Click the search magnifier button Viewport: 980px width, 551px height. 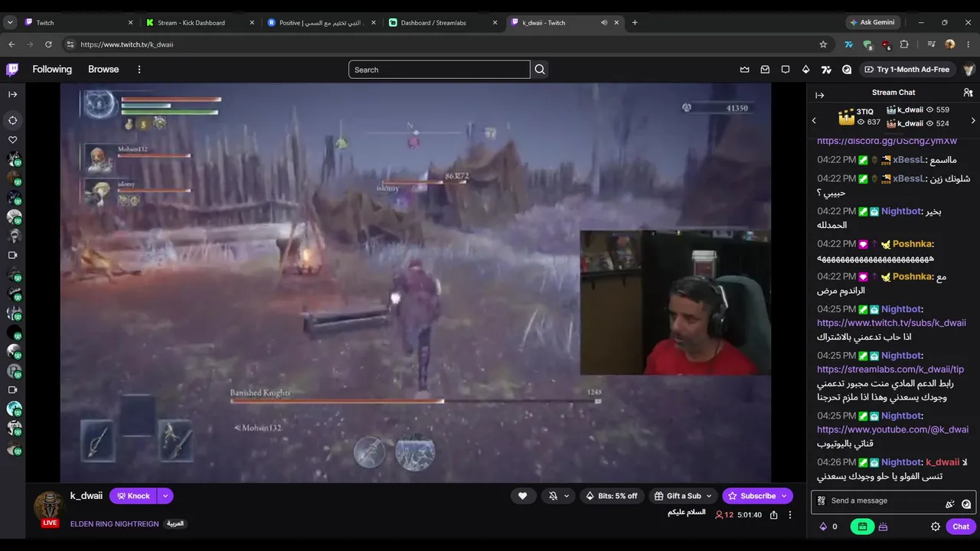coord(540,70)
